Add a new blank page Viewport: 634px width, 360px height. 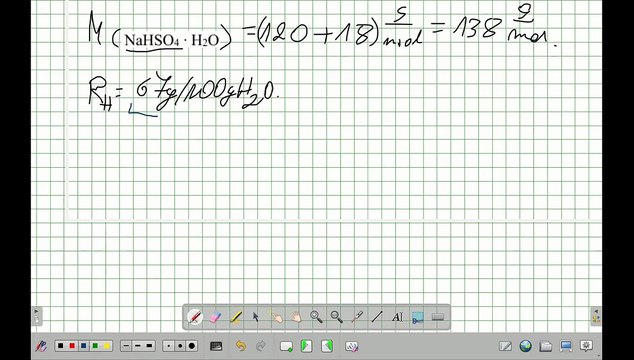[x=286, y=346]
